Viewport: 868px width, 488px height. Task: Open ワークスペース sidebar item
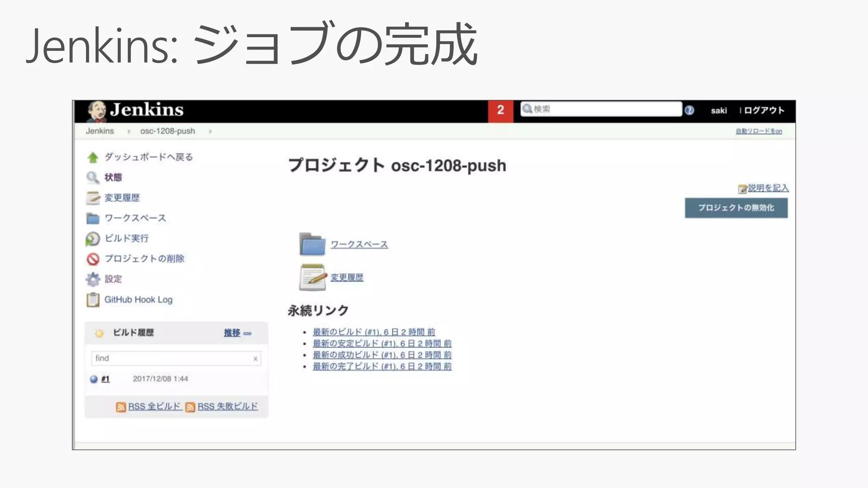pyautogui.click(x=135, y=218)
